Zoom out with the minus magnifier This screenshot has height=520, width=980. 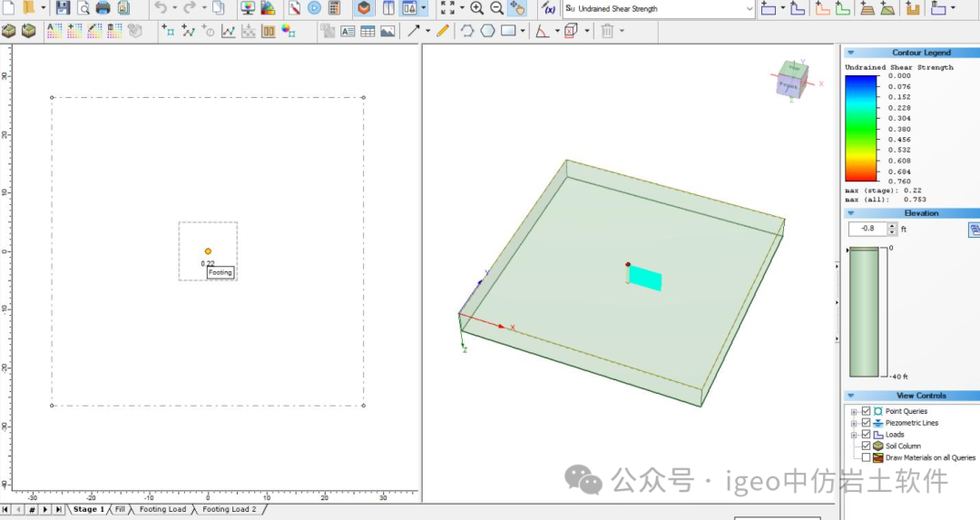[x=497, y=8]
